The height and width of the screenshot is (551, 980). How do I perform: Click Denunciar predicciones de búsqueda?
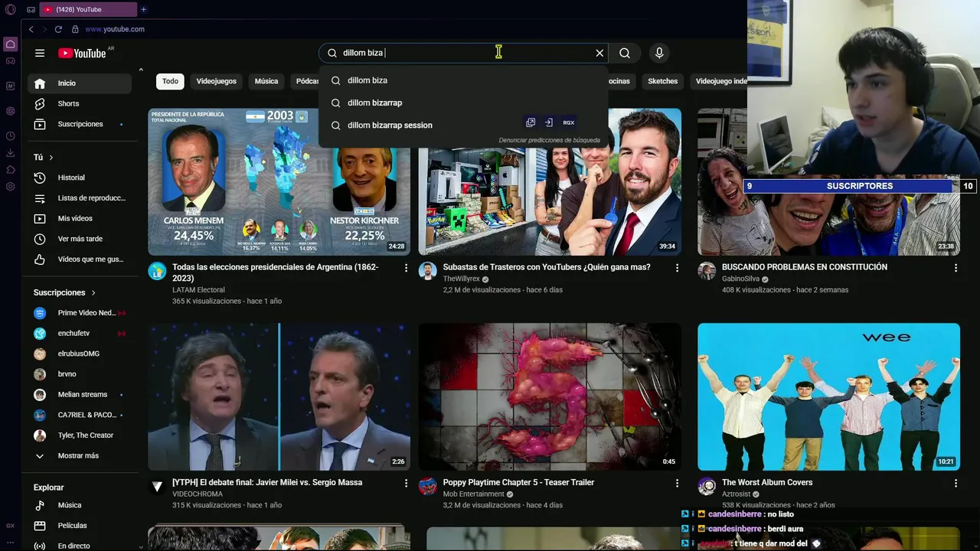tap(549, 140)
